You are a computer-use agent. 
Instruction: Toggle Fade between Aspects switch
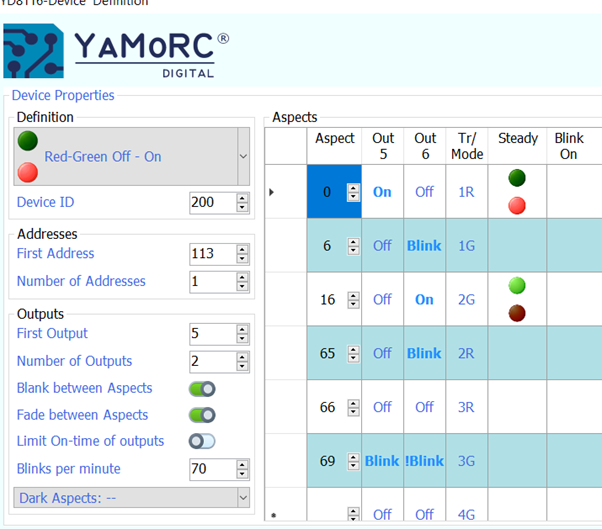click(x=202, y=415)
